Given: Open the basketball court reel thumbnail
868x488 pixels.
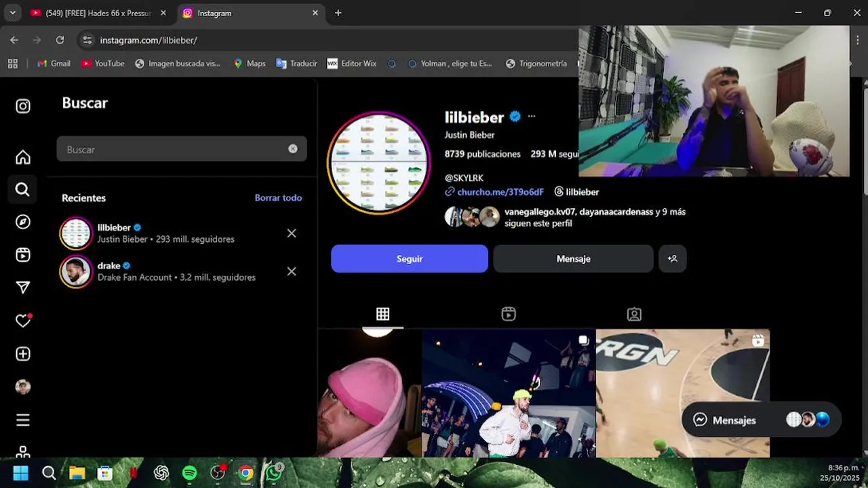Looking at the screenshot, I should click(x=683, y=393).
